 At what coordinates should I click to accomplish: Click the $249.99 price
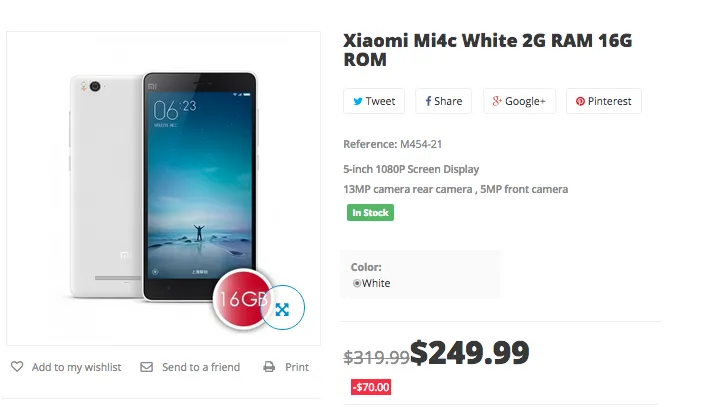pyautogui.click(x=469, y=352)
